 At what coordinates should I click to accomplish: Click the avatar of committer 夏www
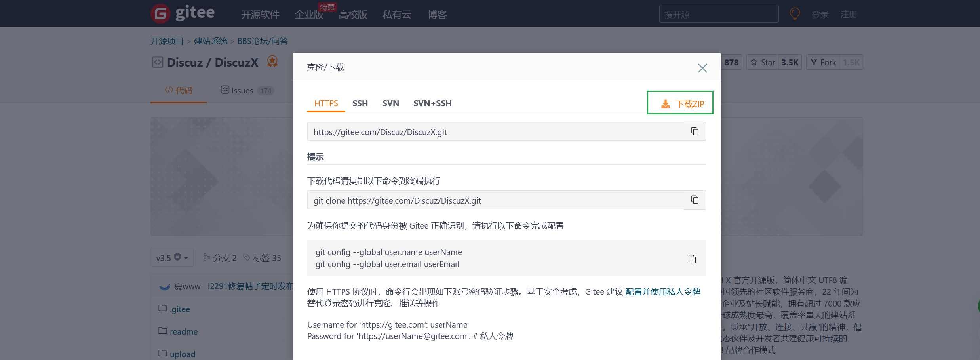(164, 286)
